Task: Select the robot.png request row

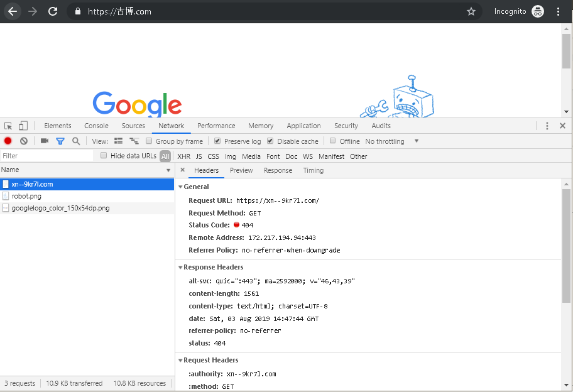Action: tap(87, 196)
